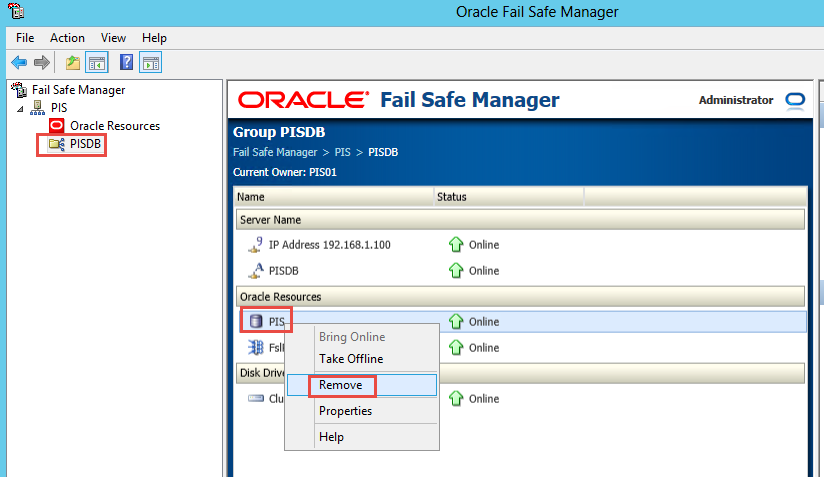Select the PISDB group tree item
824x477 pixels.
tap(86, 145)
